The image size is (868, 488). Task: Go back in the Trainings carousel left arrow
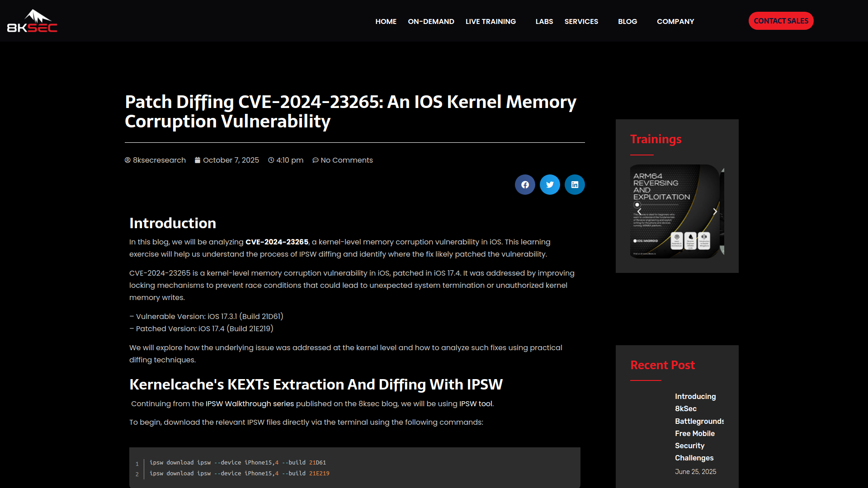(x=639, y=211)
